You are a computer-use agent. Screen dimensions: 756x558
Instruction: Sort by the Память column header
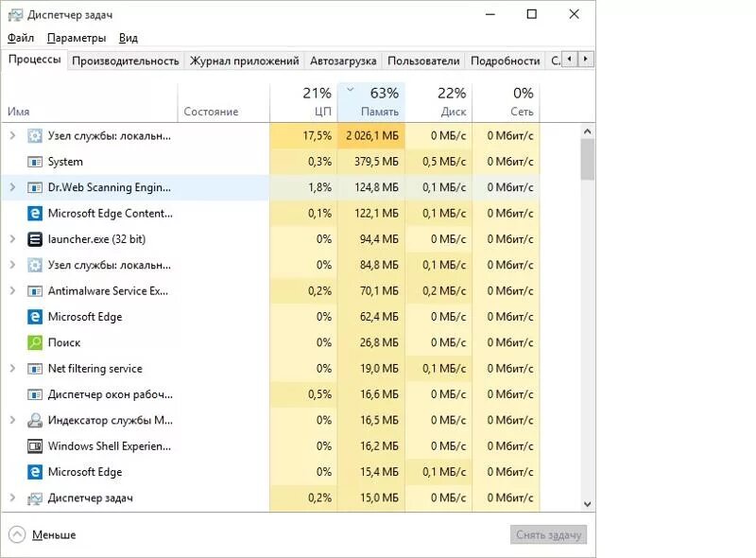pyautogui.click(x=371, y=103)
